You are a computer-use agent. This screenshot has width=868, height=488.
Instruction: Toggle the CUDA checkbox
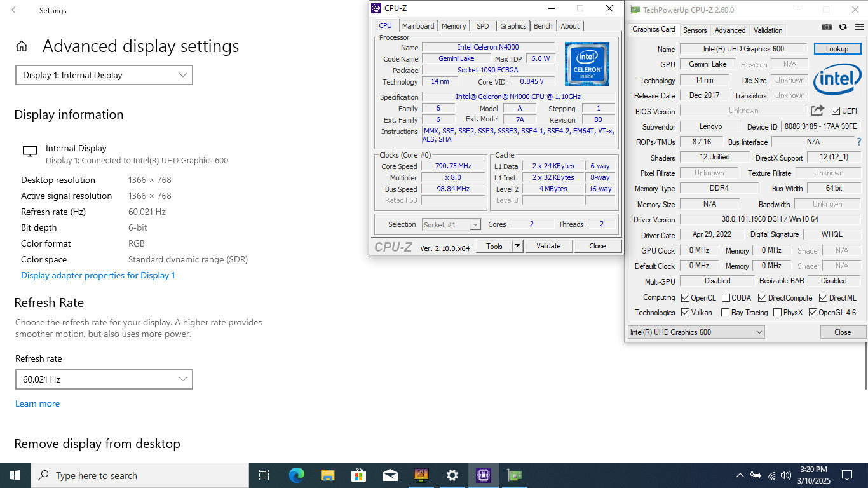tap(726, 297)
